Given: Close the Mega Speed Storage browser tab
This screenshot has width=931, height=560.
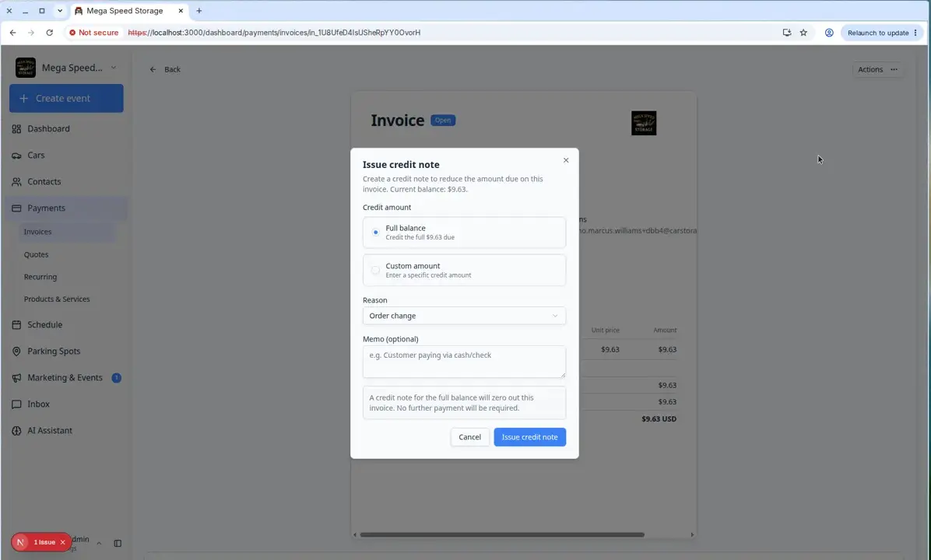Looking at the screenshot, I should tap(181, 11).
